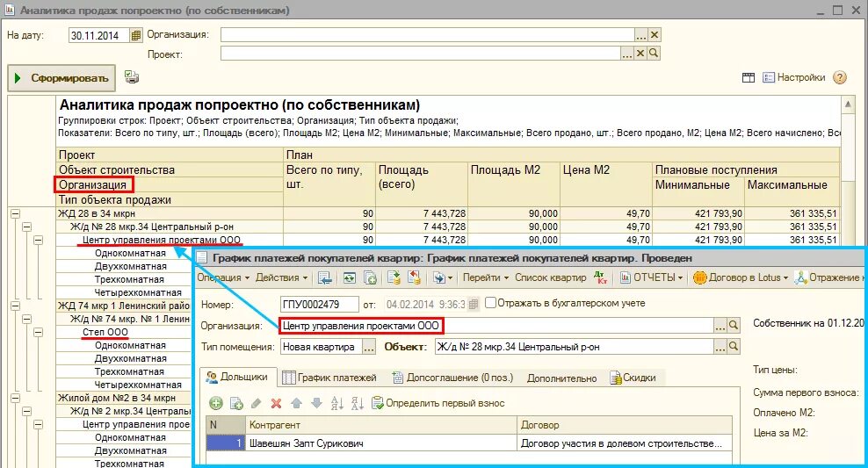Move the row up with the up arrow icon

click(x=296, y=403)
